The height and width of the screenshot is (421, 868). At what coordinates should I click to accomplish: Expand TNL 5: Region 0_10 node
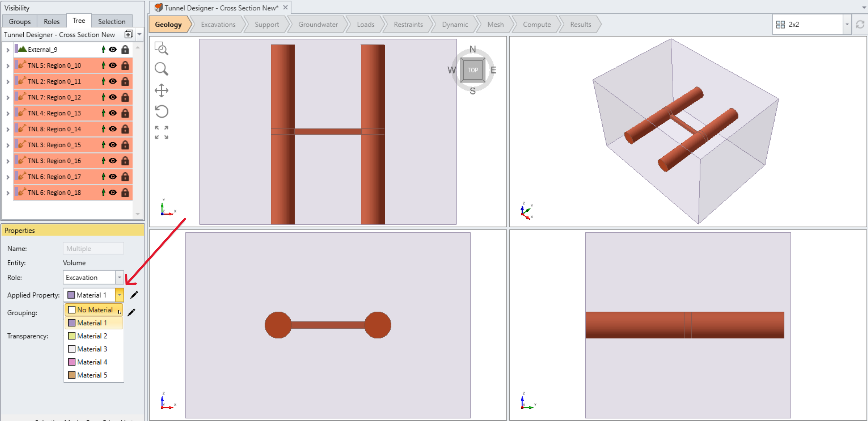click(x=8, y=66)
